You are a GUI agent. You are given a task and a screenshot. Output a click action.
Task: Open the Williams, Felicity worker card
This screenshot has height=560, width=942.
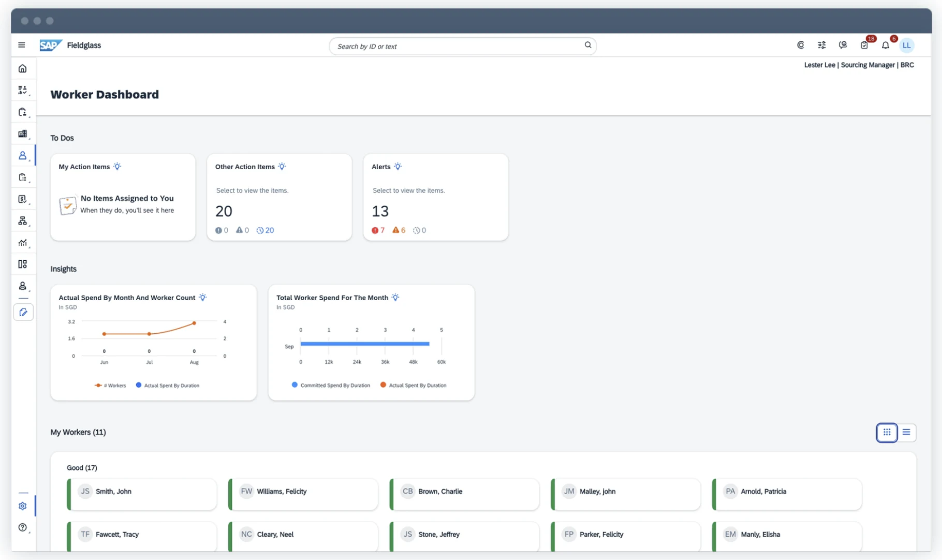[303, 494]
